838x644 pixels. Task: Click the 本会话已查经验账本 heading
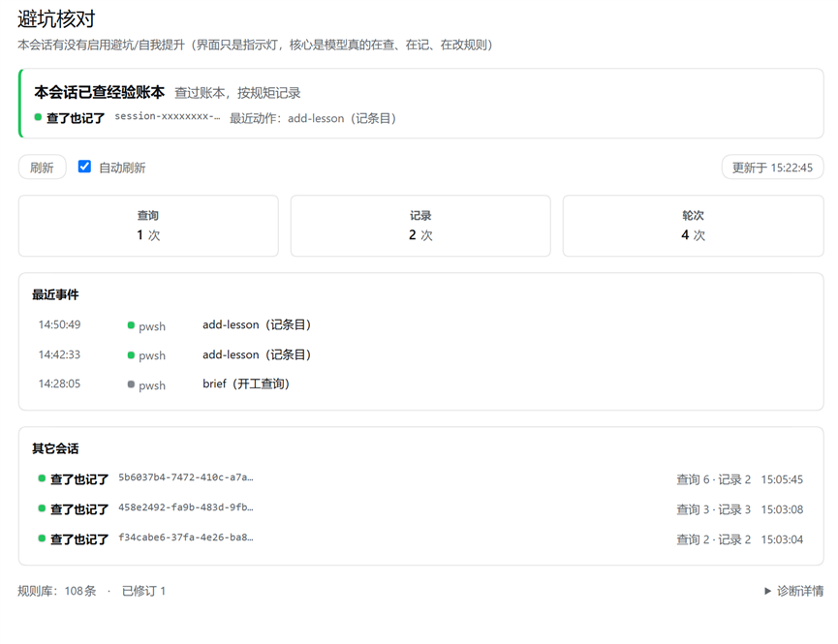pyautogui.click(x=100, y=92)
